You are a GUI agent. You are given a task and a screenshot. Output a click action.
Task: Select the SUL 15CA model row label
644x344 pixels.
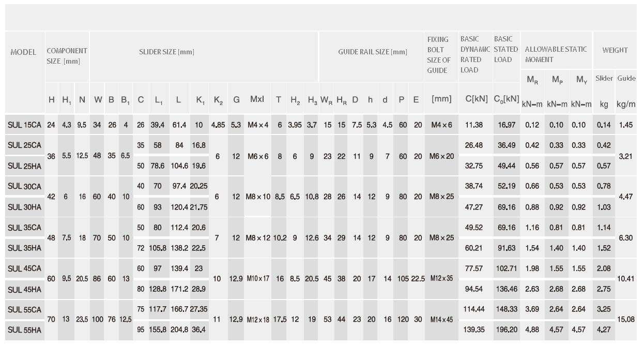pyautogui.click(x=24, y=125)
